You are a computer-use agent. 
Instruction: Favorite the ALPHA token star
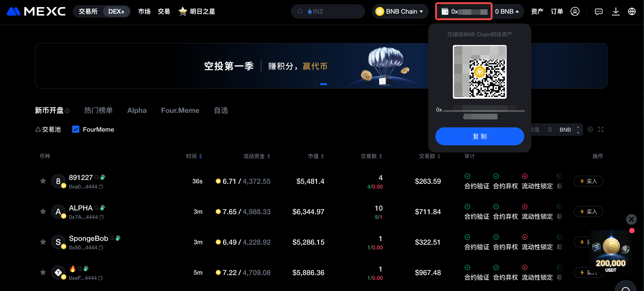click(x=43, y=211)
